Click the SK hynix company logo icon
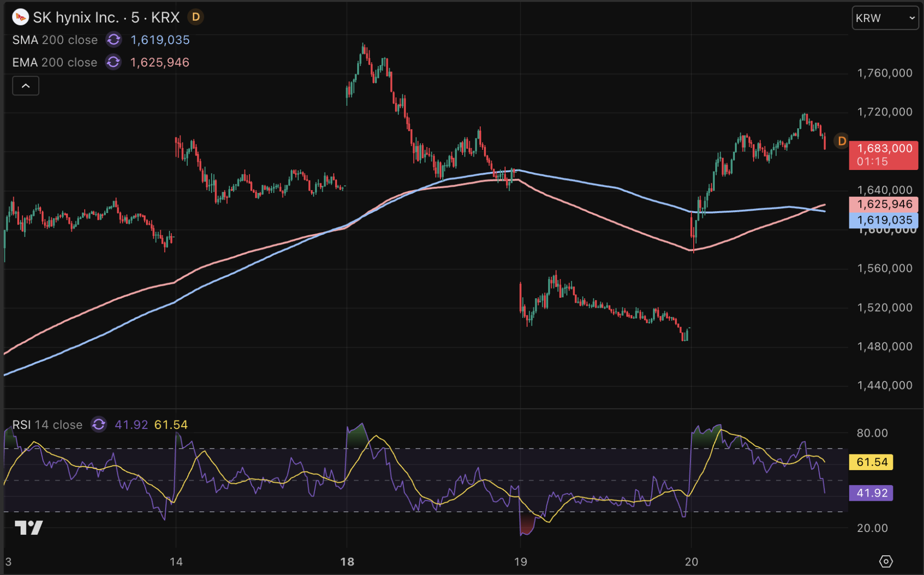 point(20,17)
